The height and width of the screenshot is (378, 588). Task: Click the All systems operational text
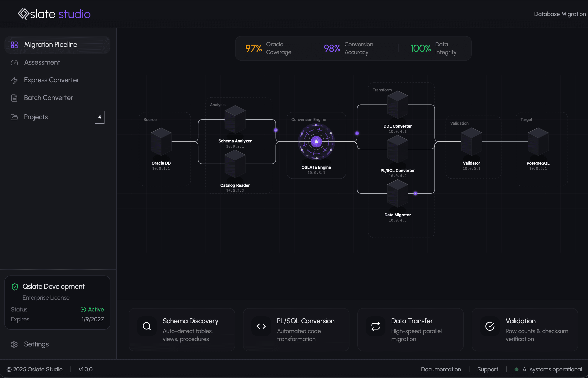pyautogui.click(x=552, y=369)
